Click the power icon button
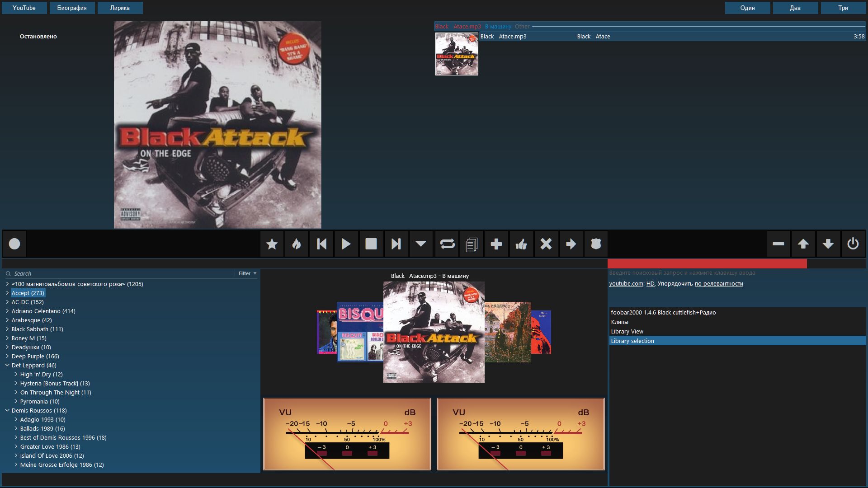 coord(853,244)
